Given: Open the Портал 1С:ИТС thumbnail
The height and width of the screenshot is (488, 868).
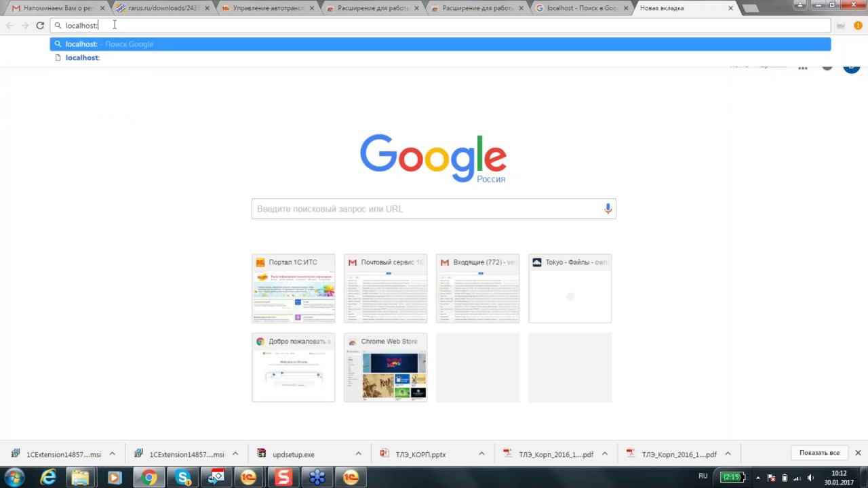Looking at the screenshot, I should tap(293, 288).
